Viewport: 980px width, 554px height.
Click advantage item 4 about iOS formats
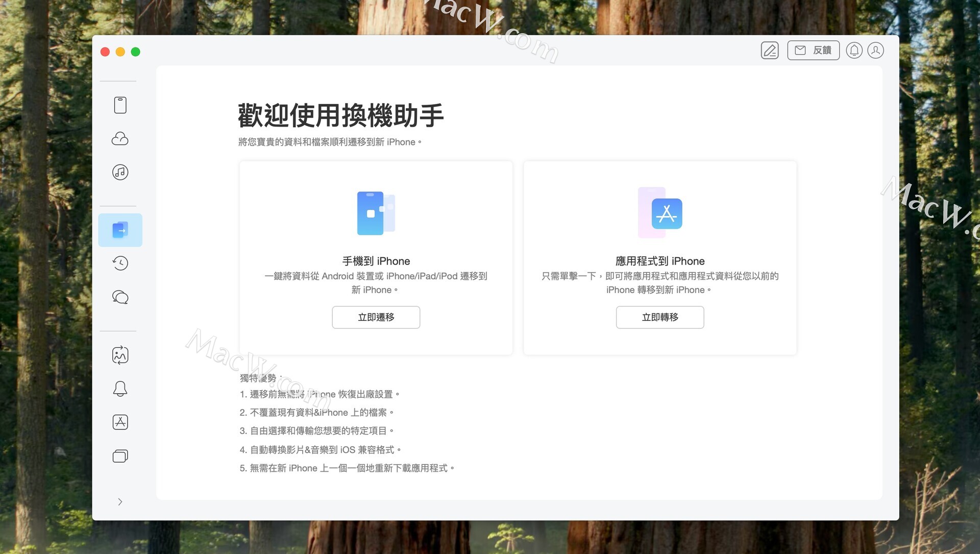321,450
